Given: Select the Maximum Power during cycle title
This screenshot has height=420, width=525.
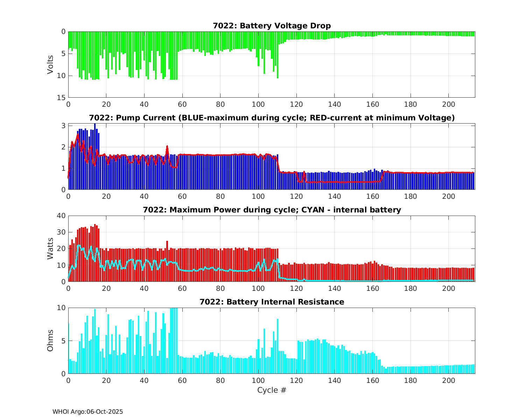Looking at the screenshot, I should 272,210.
